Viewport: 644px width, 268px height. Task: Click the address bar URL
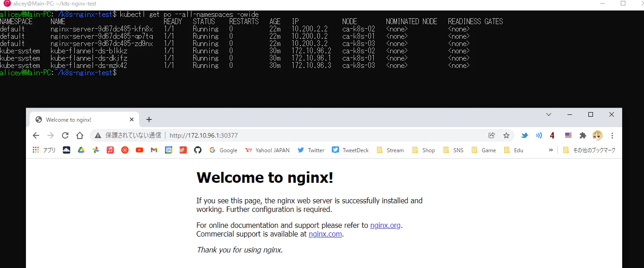point(204,135)
